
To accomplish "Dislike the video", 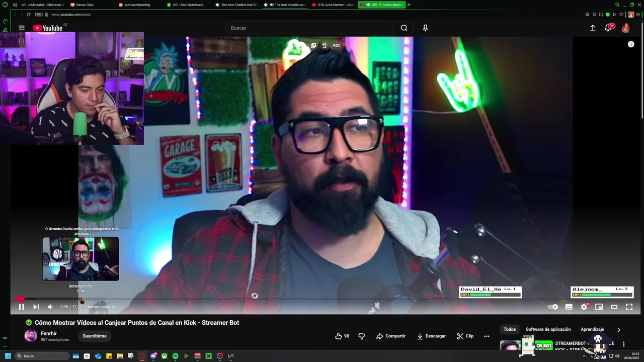I will coord(361,336).
